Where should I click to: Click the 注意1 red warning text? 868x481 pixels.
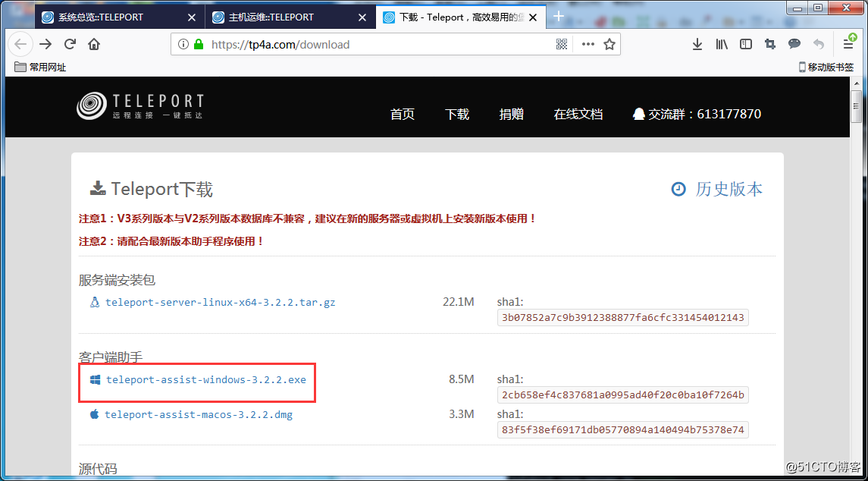[x=307, y=218]
